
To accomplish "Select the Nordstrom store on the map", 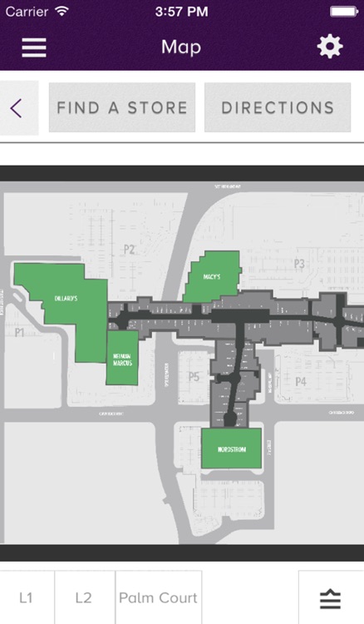I will (x=231, y=448).
